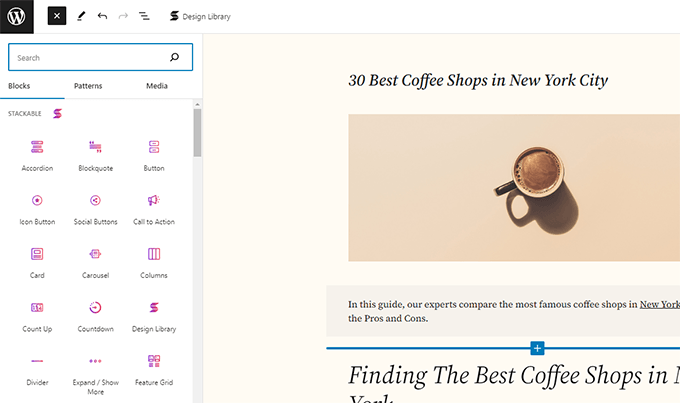680x403 pixels.
Task: Open the document overview list view
Action: click(144, 17)
